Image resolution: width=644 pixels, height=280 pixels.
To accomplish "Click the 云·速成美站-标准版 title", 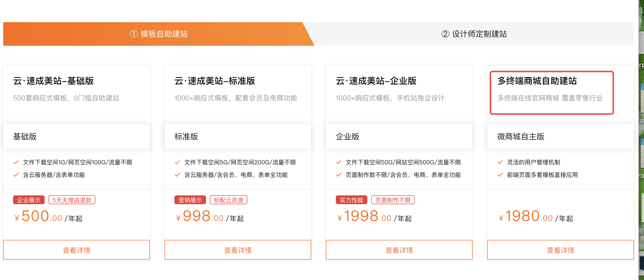I will point(215,81).
